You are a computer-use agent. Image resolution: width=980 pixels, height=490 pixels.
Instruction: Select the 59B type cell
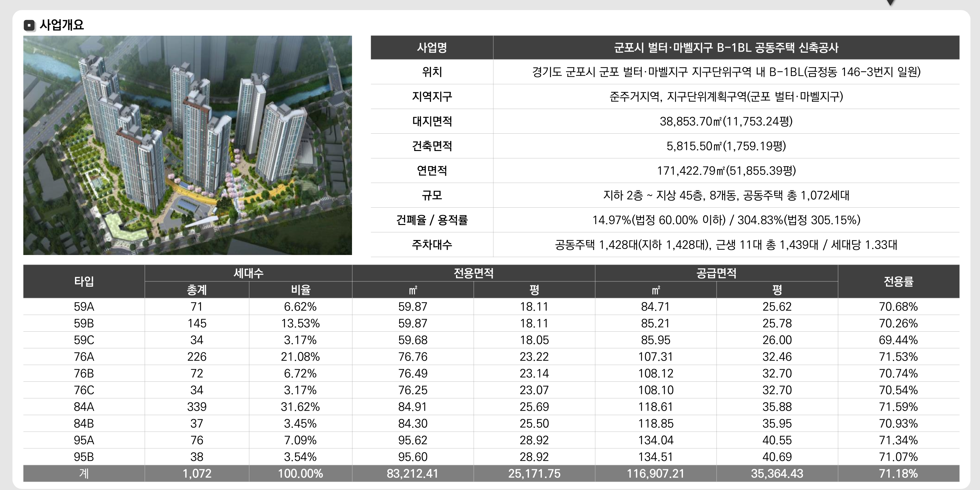click(x=84, y=323)
